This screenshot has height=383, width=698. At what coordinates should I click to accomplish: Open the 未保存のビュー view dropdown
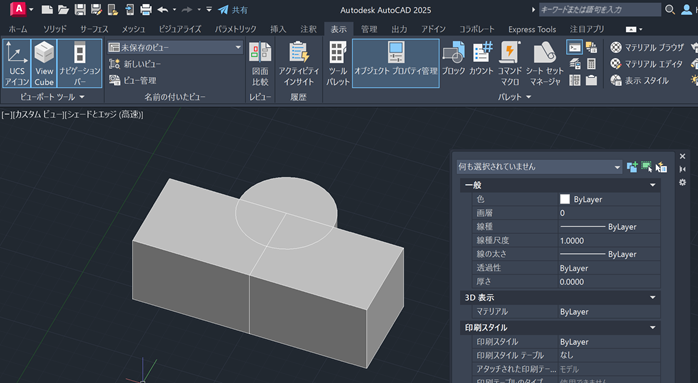click(175, 47)
